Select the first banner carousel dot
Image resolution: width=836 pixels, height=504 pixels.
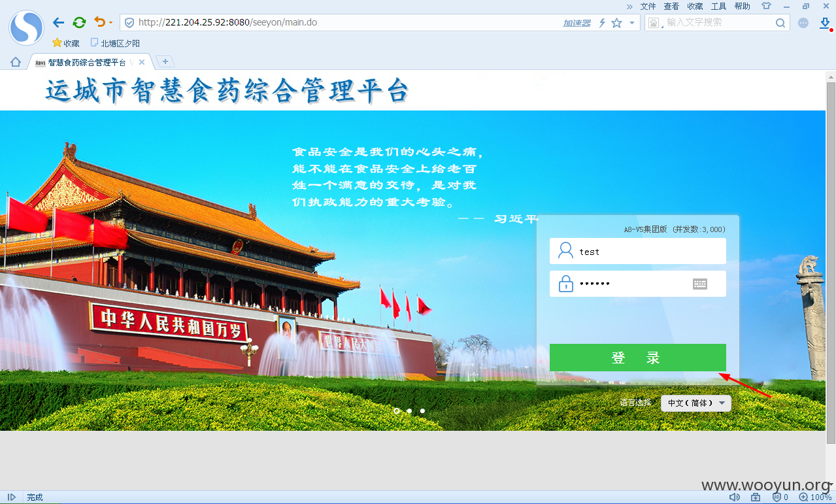(x=396, y=411)
